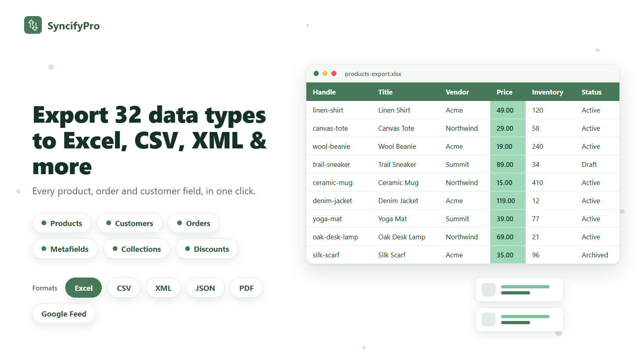Click the red window dot in the title bar
644x362 pixels.
tap(334, 73)
